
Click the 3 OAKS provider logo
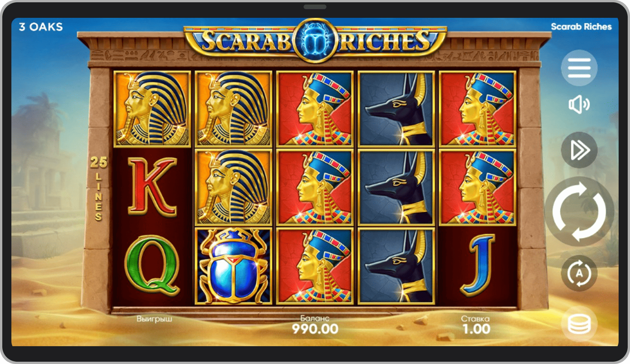click(x=41, y=27)
